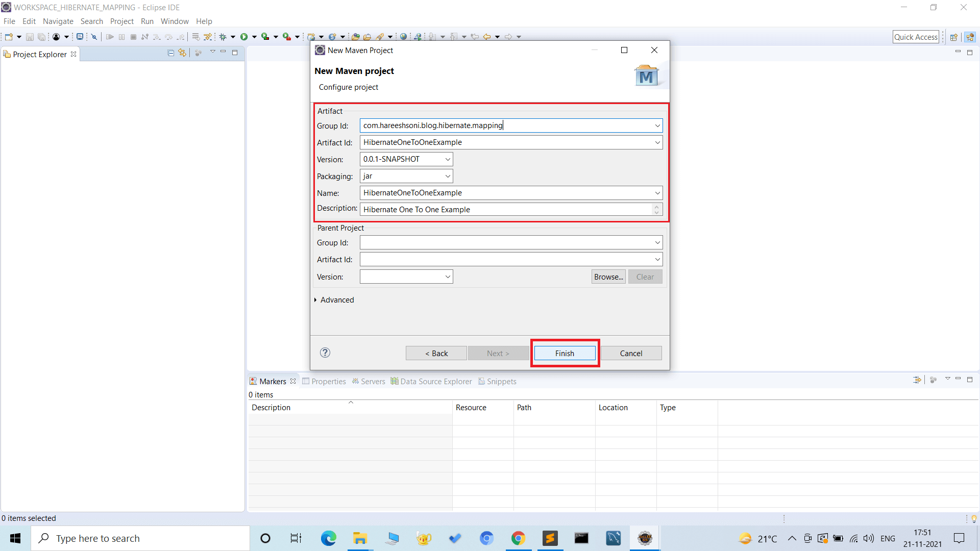Toggle Link with Editor in Project Explorer
Image resolution: width=980 pixels, height=551 pixels.
(182, 53)
